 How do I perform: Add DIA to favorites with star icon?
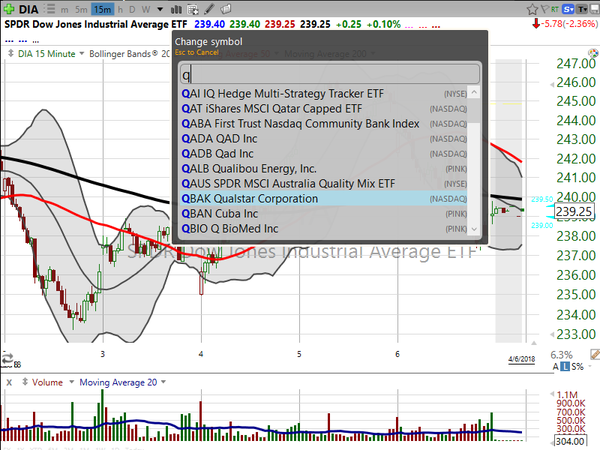pyautogui.click(x=532, y=9)
